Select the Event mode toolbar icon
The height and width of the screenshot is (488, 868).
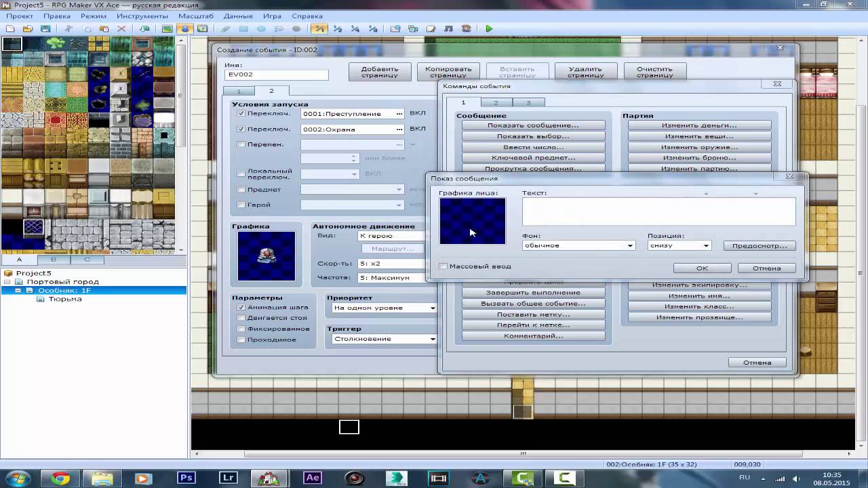click(184, 28)
